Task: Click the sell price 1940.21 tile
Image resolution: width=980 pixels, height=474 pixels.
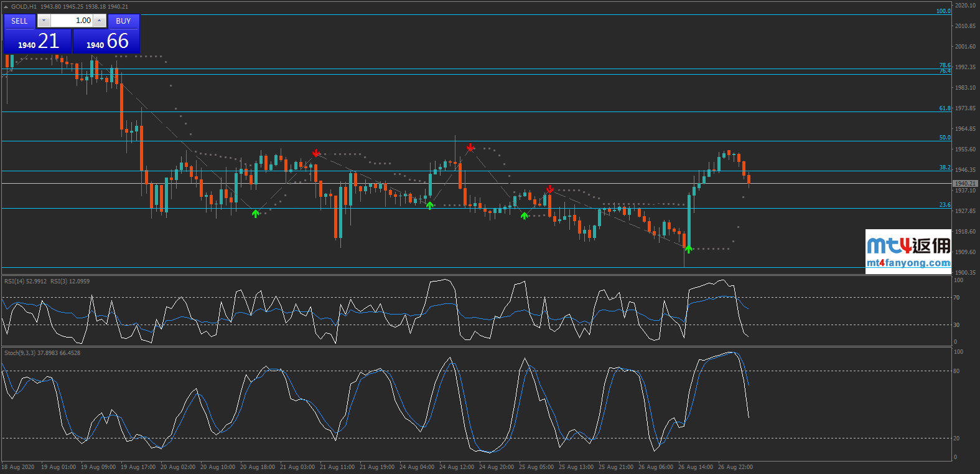Action: point(37,42)
